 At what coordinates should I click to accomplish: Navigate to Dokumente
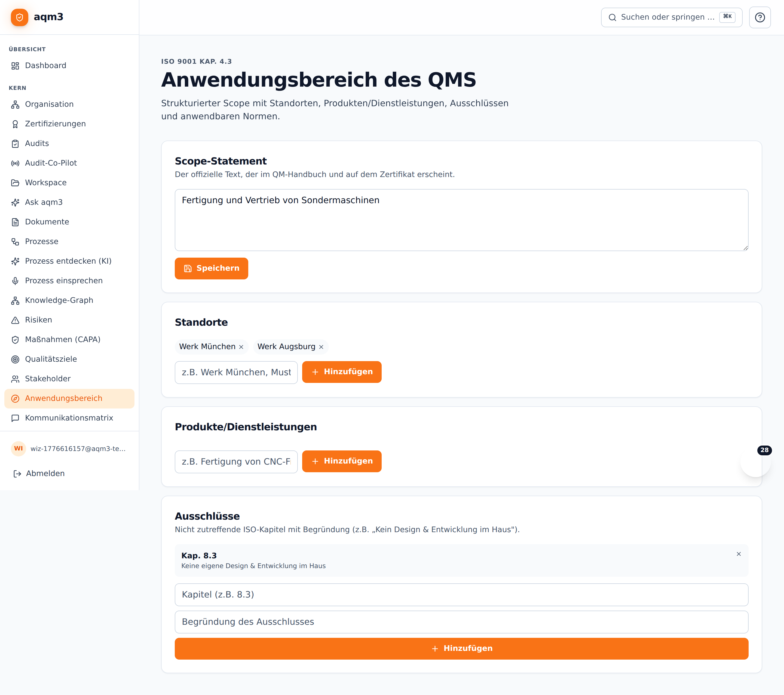pyautogui.click(x=69, y=222)
